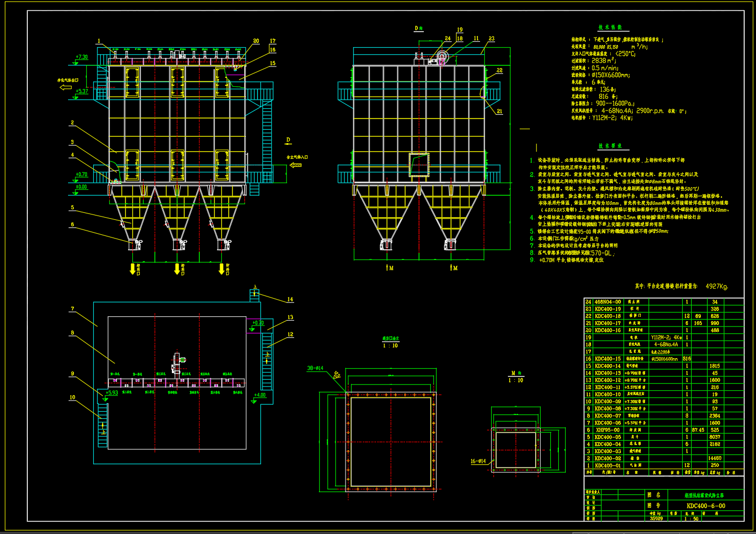Screen dimensions: 756x534
Task: Click parts list cell KDC400-02
Action: pos(608,458)
